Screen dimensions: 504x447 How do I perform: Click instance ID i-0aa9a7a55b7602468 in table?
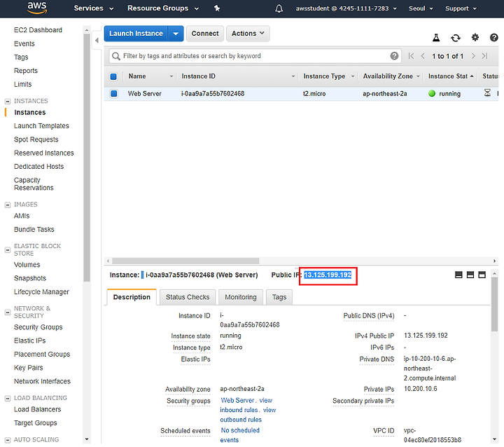coord(213,94)
